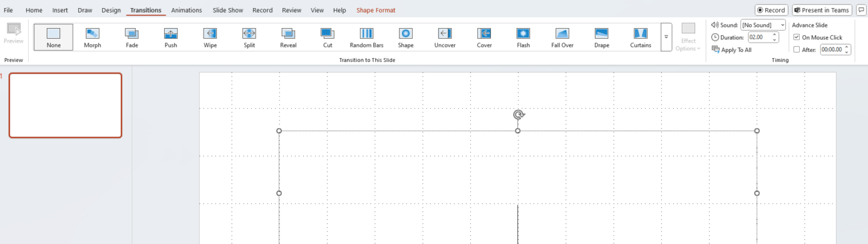
Task: Apply the Reveal transition
Action: coord(288,37)
